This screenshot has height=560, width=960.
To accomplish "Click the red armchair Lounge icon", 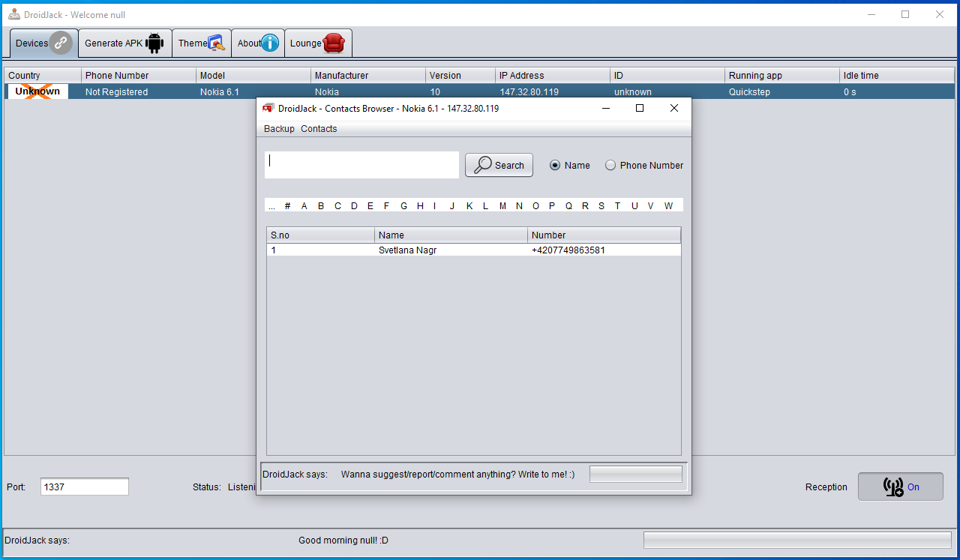I will pos(334,43).
